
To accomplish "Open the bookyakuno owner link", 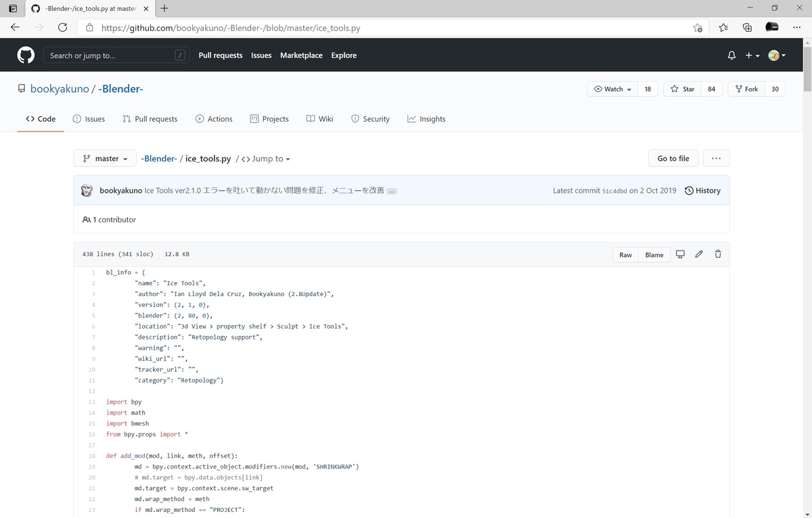I will 60,89.
